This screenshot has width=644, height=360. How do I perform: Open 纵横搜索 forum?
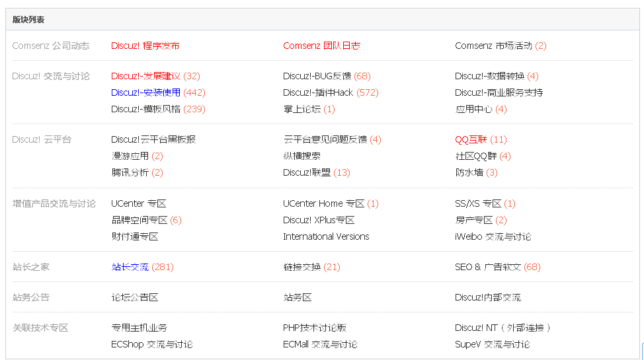(302, 156)
